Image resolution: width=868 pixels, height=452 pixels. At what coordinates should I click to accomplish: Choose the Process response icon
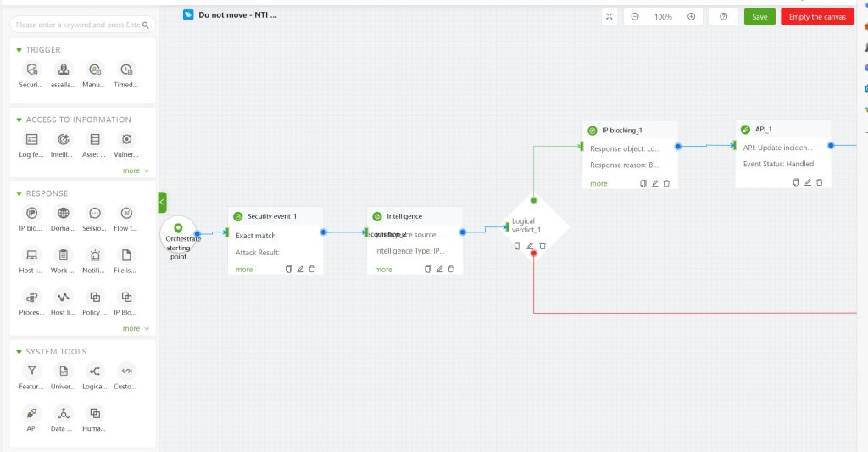[32, 297]
